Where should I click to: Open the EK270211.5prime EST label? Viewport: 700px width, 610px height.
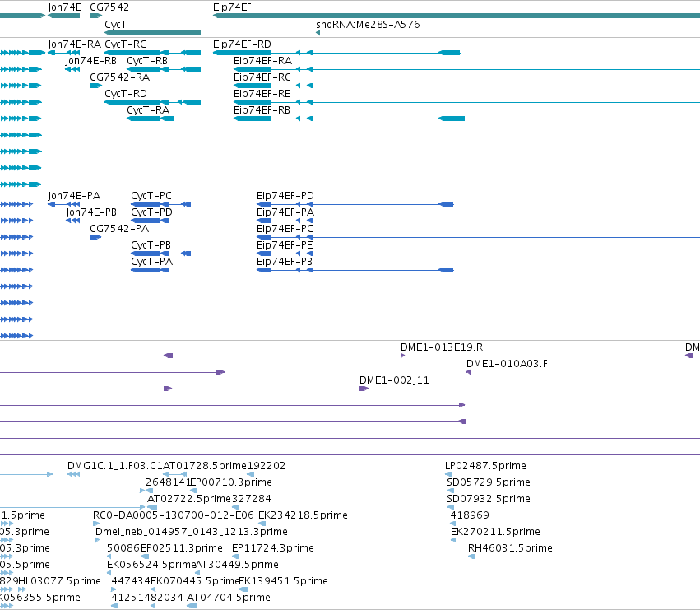point(495,532)
